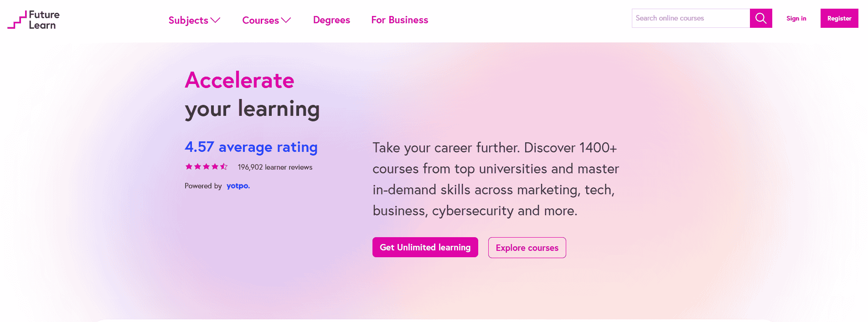The image size is (868, 322).
Task: Open the 4.57 average rating link
Action: click(x=251, y=147)
